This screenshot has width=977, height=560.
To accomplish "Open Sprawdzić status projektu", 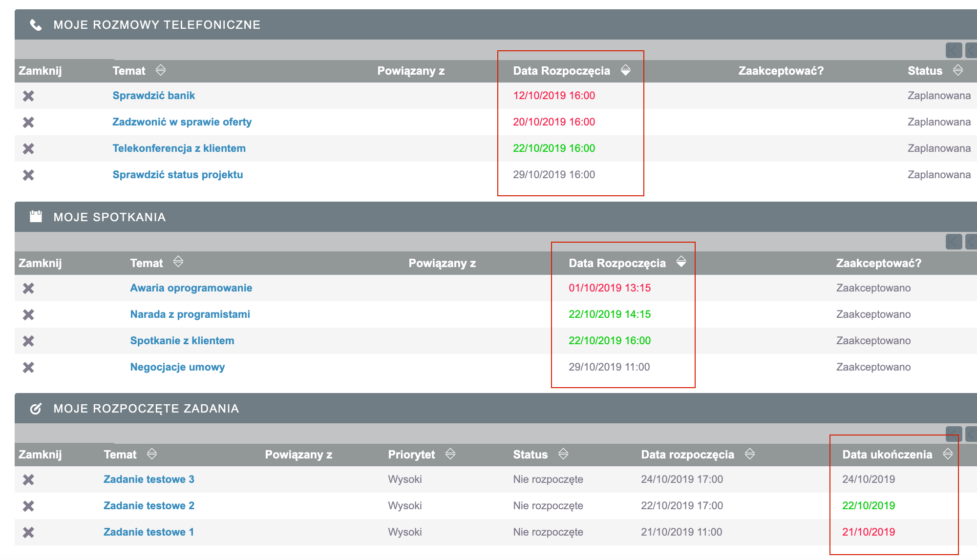I will point(178,175).
